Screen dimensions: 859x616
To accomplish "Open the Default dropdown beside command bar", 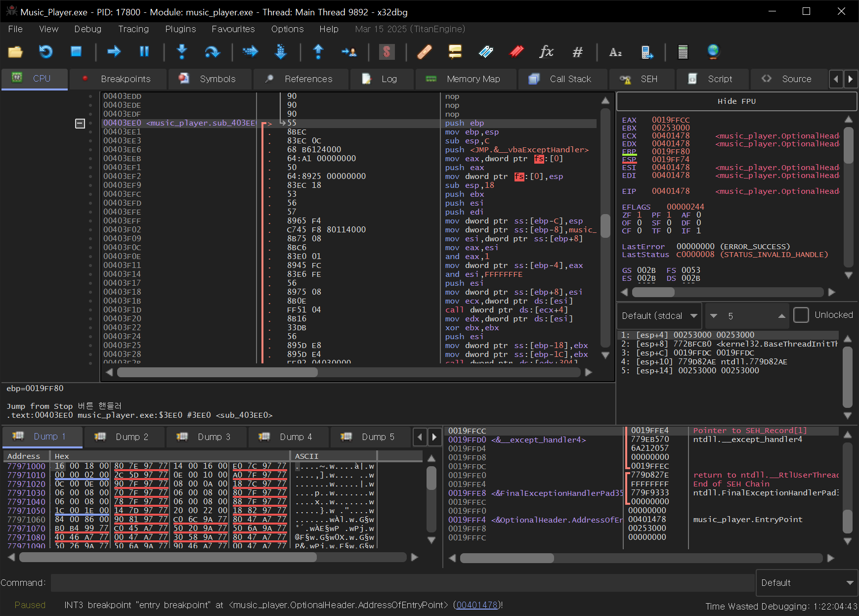I will tap(807, 583).
